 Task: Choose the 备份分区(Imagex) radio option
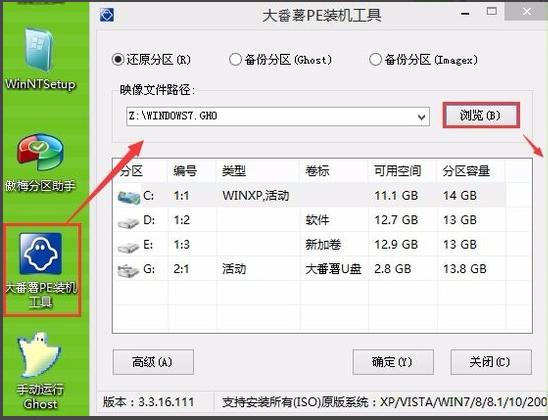375,59
